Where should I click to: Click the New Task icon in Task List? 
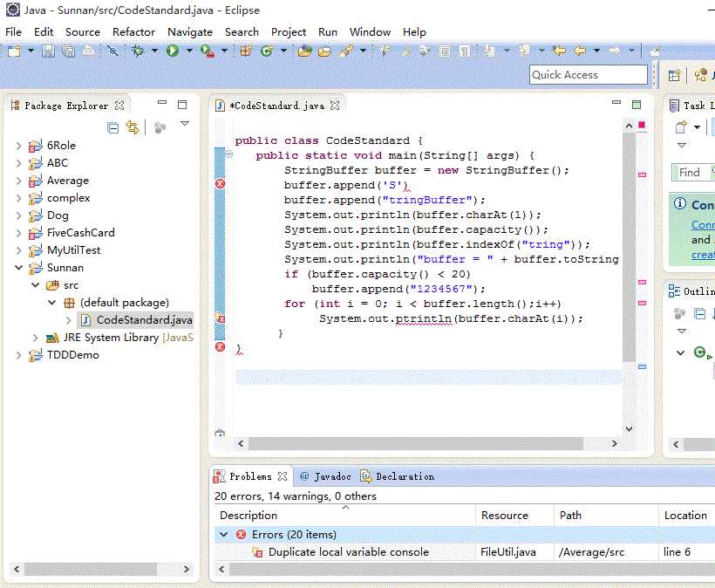[681, 127]
